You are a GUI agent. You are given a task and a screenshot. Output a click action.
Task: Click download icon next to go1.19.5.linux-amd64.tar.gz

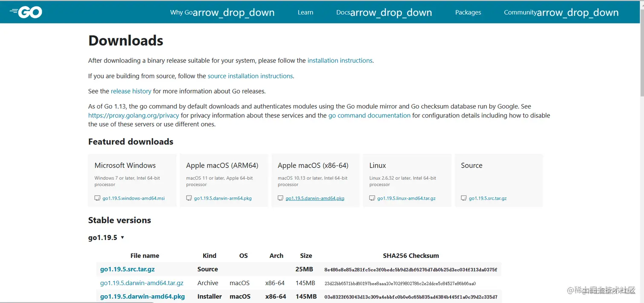[372, 198]
